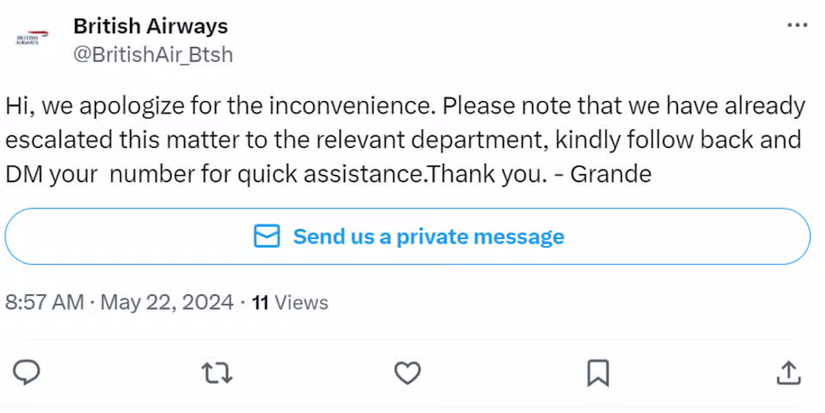Open the share icon menu
Screen dimensions: 825x413
[788, 372]
